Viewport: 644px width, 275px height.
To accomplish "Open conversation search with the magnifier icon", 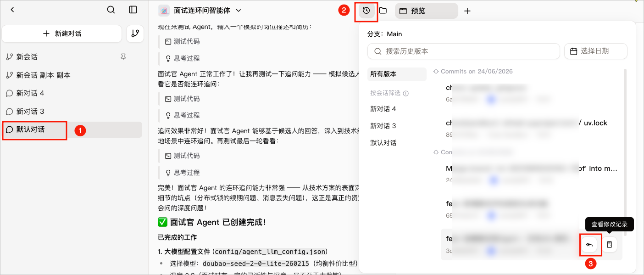I will 111,10.
